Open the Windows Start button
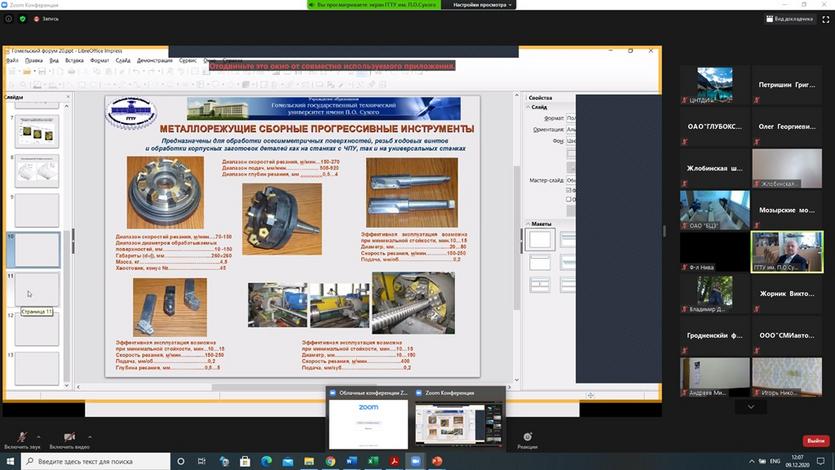Image resolution: width=835 pixels, height=470 pixels. [x=10, y=461]
